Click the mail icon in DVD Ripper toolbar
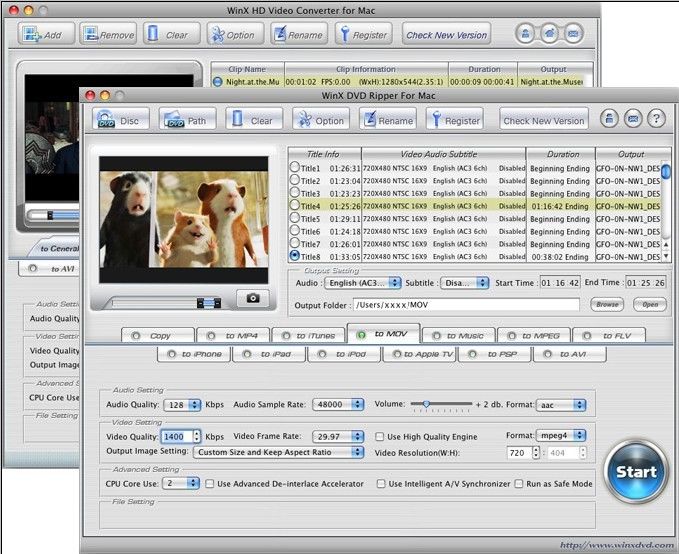 pos(633,118)
